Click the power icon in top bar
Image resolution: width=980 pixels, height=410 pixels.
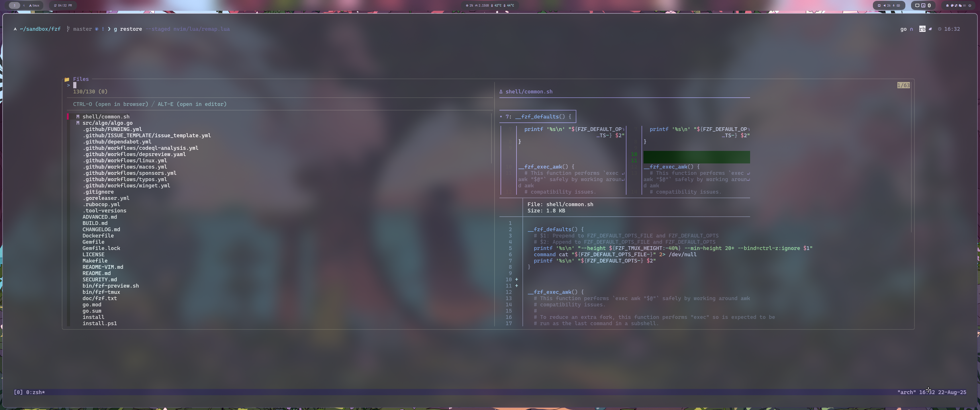click(970, 5)
